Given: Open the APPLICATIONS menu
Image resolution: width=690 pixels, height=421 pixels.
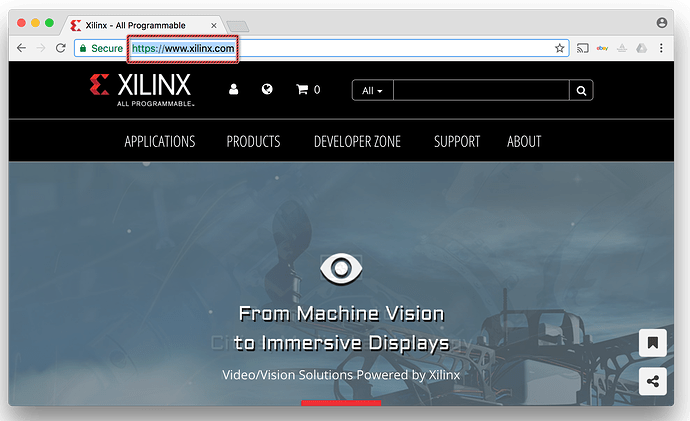Looking at the screenshot, I should coord(160,142).
